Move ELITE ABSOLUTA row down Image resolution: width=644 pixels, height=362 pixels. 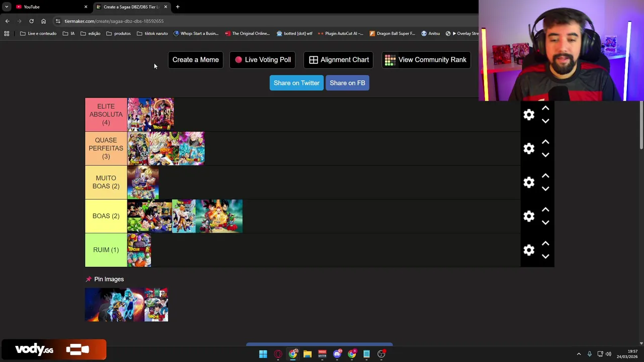pos(545,121)
